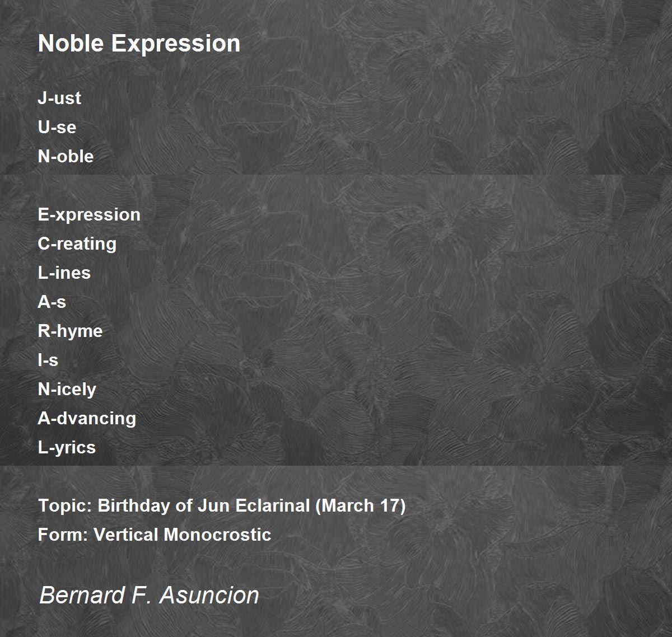672x637 pixels.
Task: Click the Form: Vertical Monocrostic line
Action: [155, 535]
